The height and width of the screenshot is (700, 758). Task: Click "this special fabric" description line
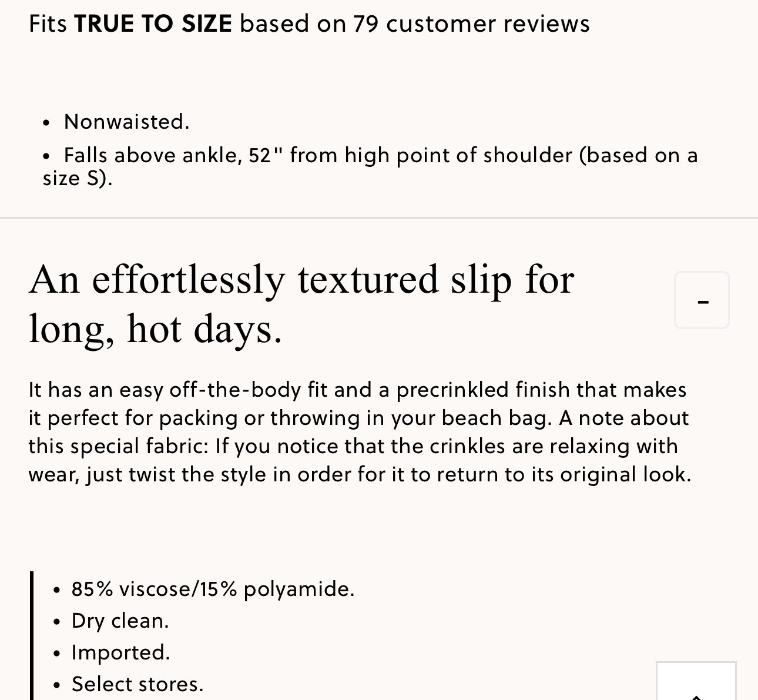pos(353,446)
